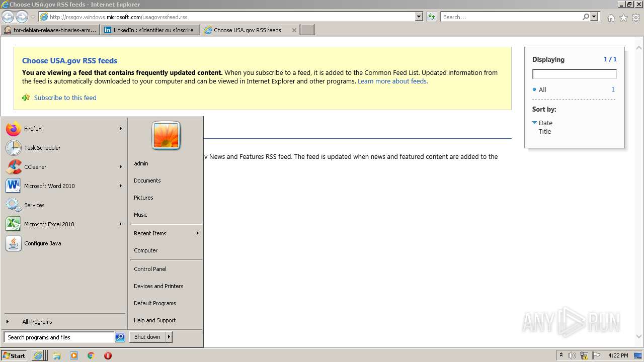
Task: Open Default Programs
Action: pyautogui.click(x=154, y=303)
